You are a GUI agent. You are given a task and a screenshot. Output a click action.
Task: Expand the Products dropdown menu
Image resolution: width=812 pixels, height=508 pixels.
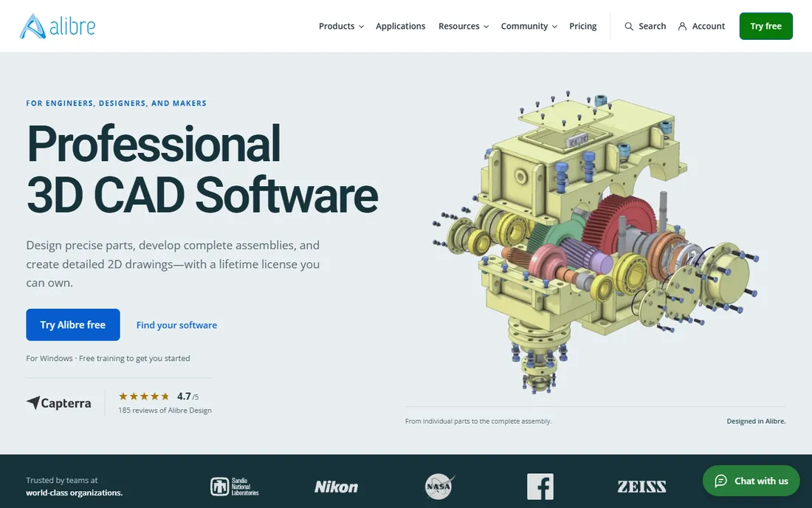coord(341,27)
